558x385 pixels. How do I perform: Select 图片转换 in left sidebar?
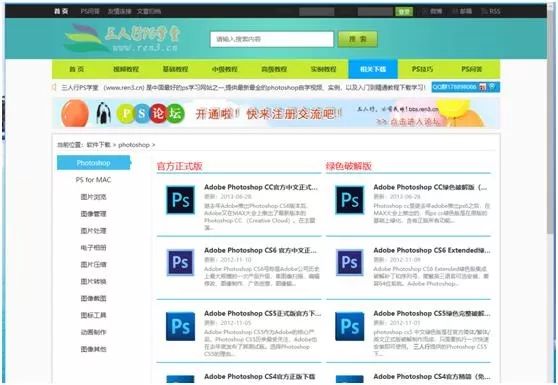[93, 281]
